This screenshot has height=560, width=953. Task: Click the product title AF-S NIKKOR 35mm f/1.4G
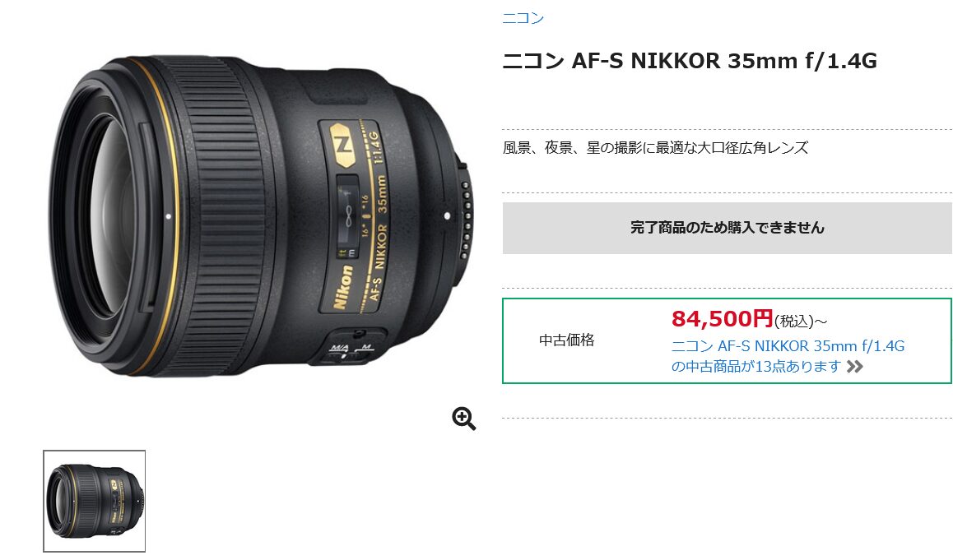[x=690, y=61]
